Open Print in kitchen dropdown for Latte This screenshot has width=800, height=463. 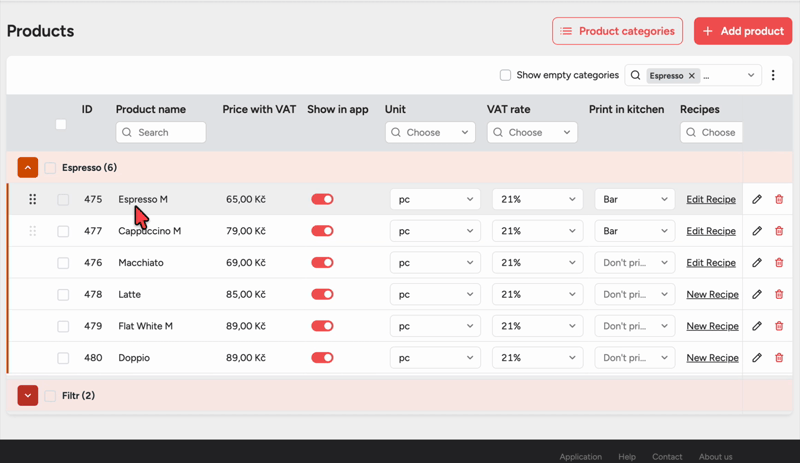[x=635, y=294]
